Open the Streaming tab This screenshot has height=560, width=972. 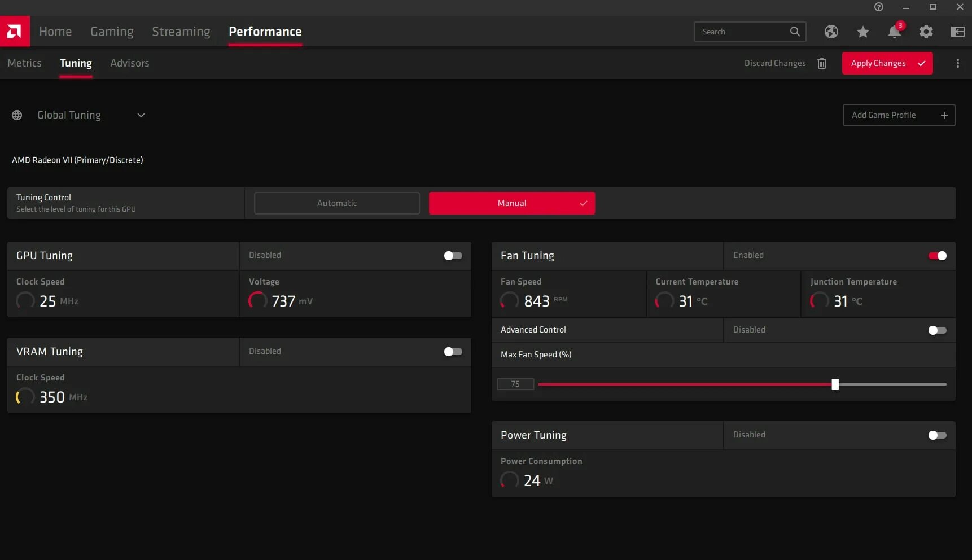point(181,32)
